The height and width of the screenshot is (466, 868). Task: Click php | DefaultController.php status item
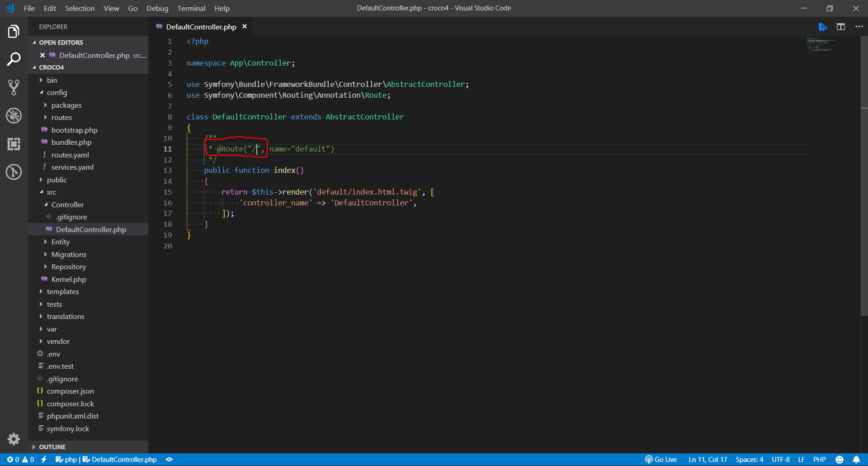106,460
